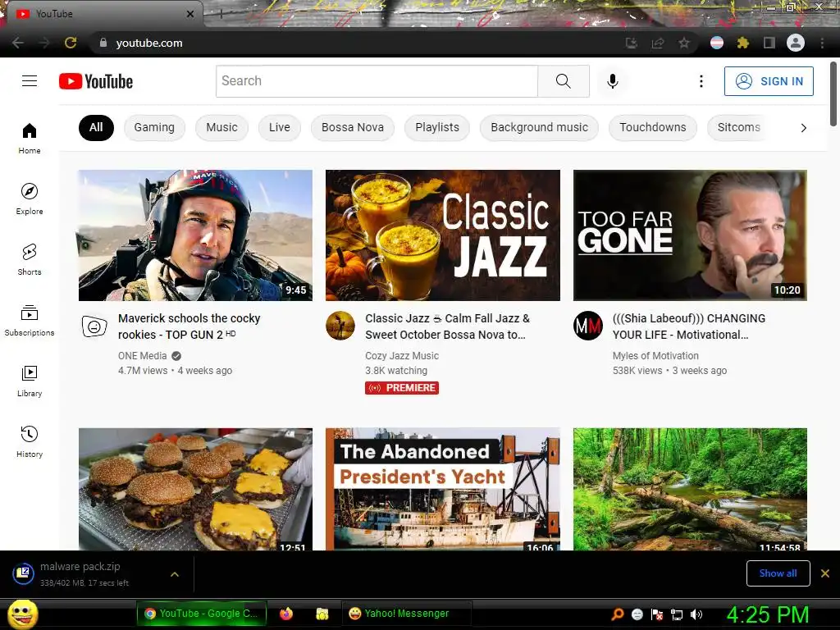Image resolution: width=840 pixels, height=630 pixels.
Task: Open Subscriptions in sidebar
Action: click(30, 320)
